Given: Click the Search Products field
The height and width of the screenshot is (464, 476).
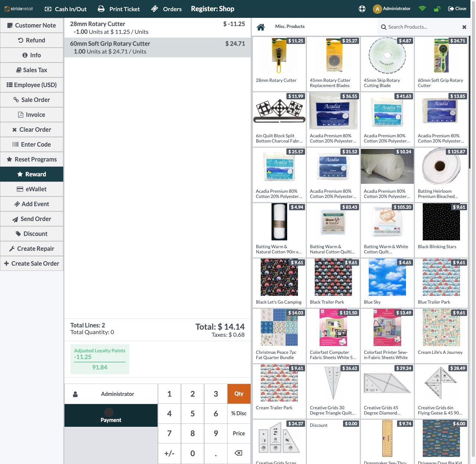Looking at the screenshot, I should tap(421, 27).
